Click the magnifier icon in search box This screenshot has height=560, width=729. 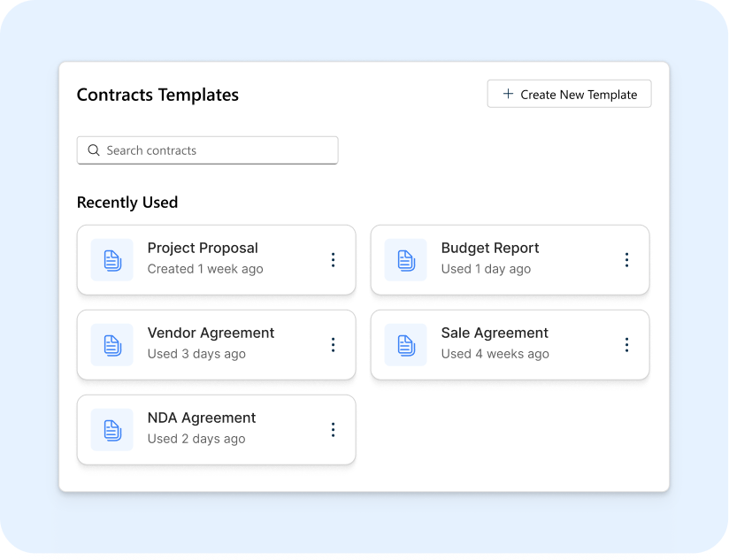pyautogui.click(x=94, y=150)
